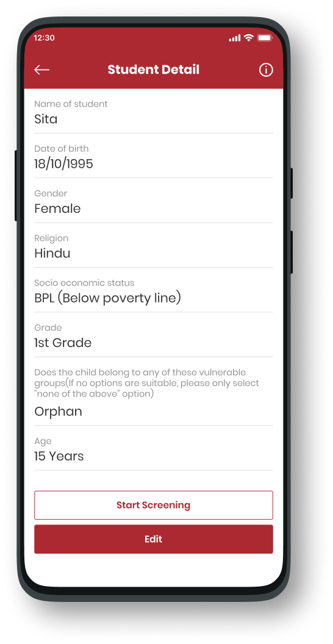333x644 pixels.
Task: Tap the vulnerable groups question label
Action: [x=146, y=383]
